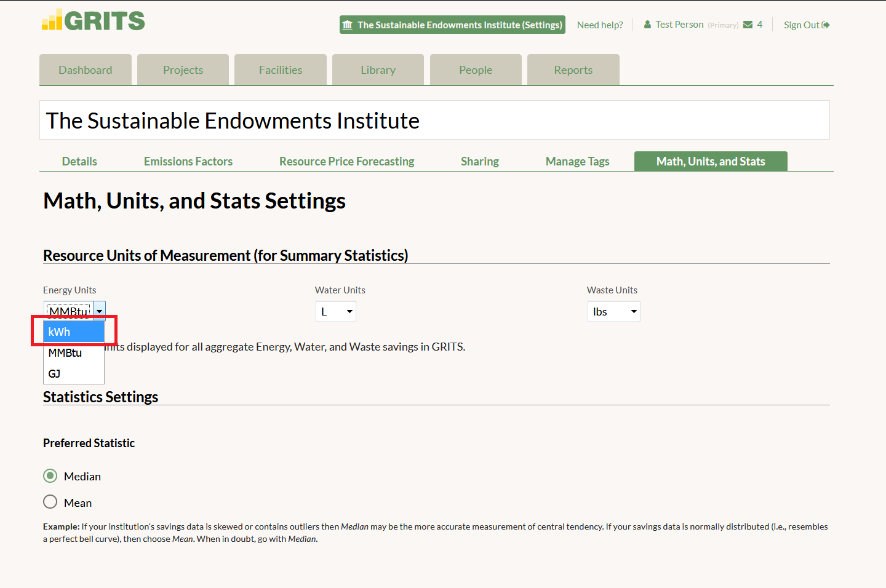Click the institution building icon

[348, 25]
